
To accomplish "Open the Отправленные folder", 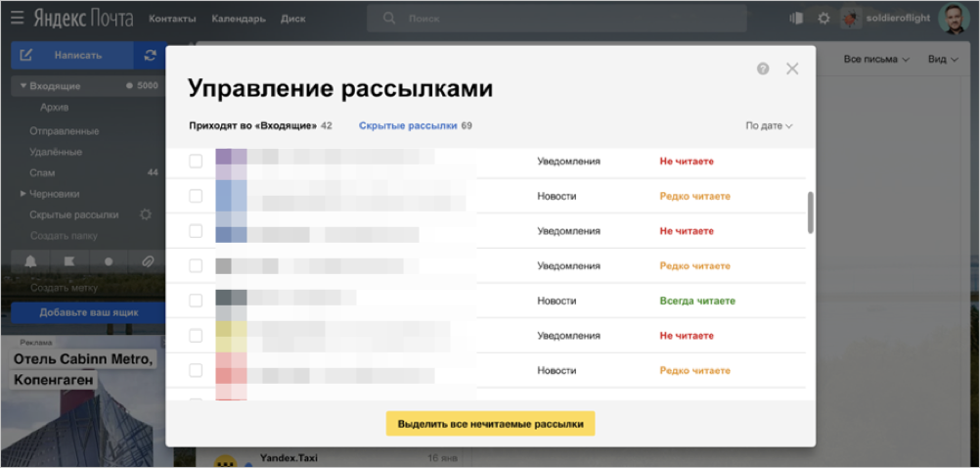I will [x=65, y=131].
